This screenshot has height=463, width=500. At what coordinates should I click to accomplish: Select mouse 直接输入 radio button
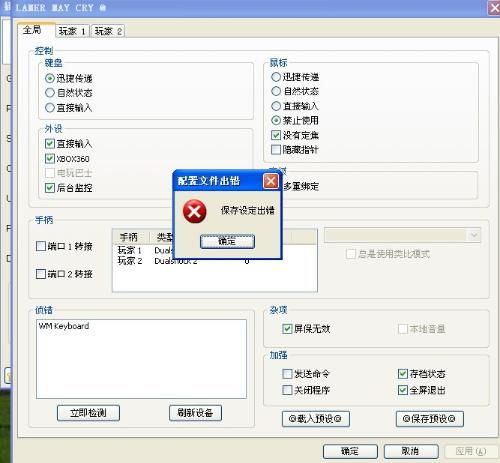pyautogui.click(x=276, y=106)
